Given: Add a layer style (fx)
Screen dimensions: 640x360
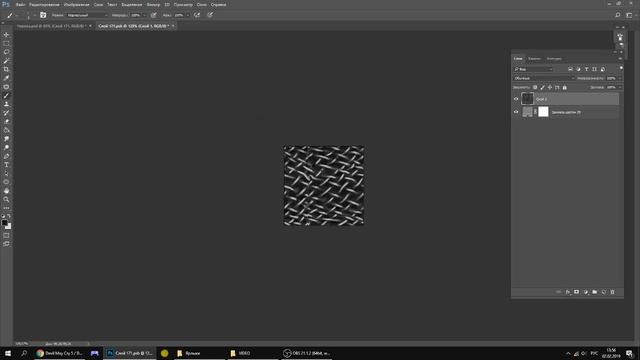Looking at the screenshot, I should click(x=568, y=292).
